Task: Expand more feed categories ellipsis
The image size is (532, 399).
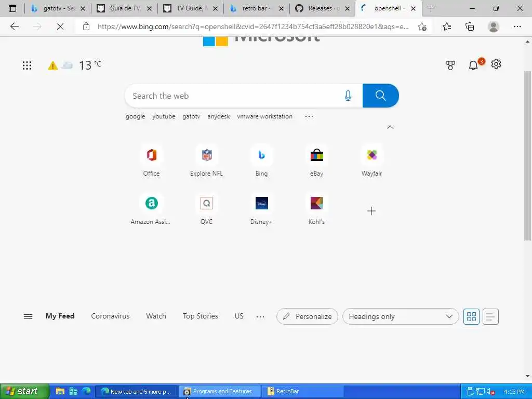Action: [260, 316]
